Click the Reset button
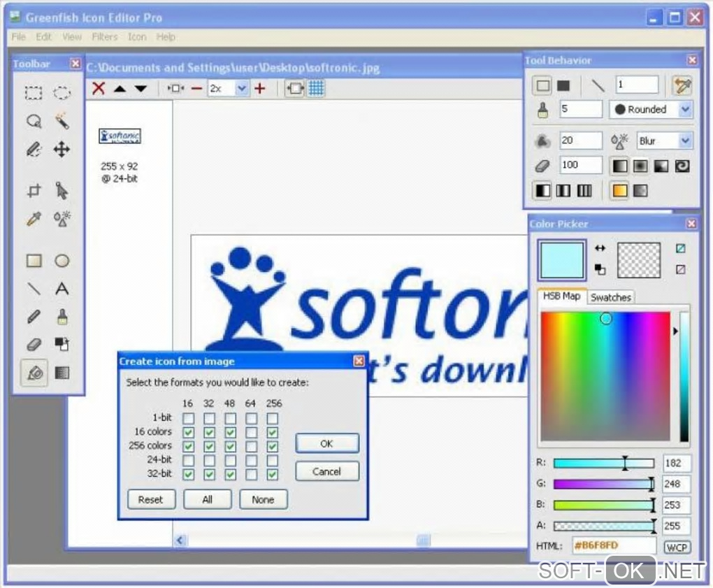Viewport: 713px width, 588px height. [150, 499]
